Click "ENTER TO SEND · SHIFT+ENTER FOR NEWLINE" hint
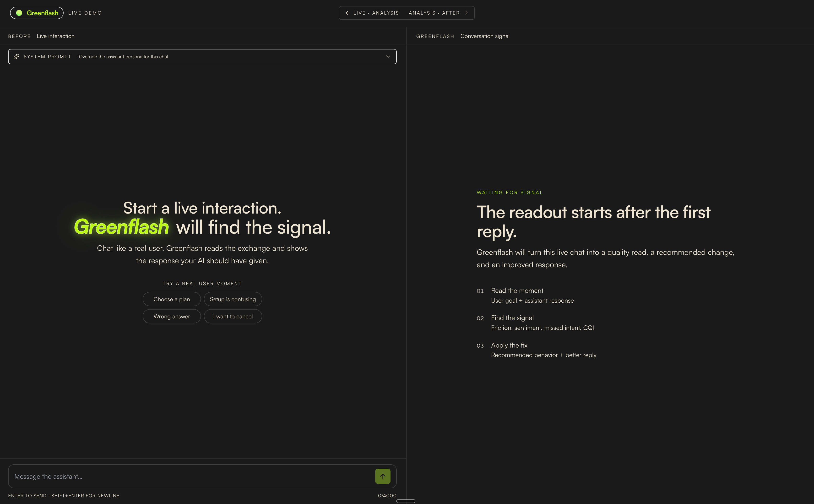Screen dimensions: 814x504 [x=64, y=496]
